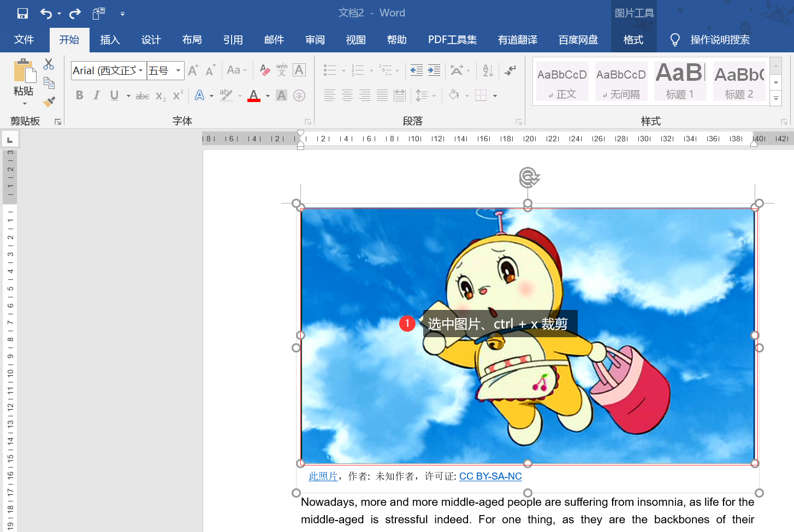Click the Undo arrow icon
This screenshot has height=532, width=794.
pyautogui.click(x=46, y=13)
